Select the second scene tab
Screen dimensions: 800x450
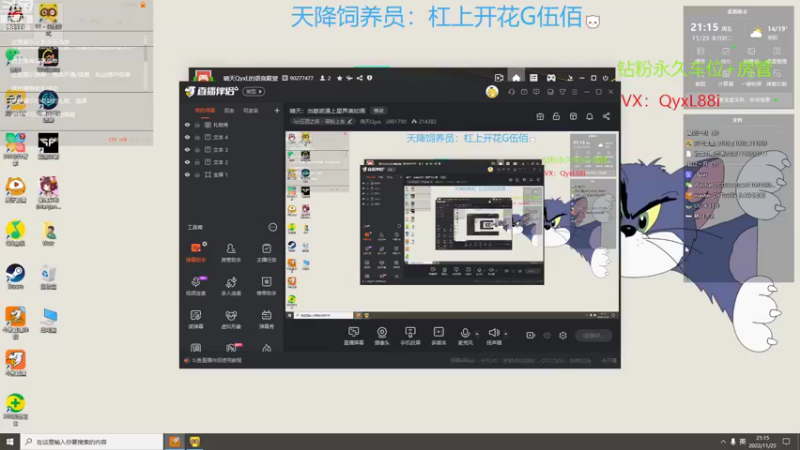pos(229,110)
